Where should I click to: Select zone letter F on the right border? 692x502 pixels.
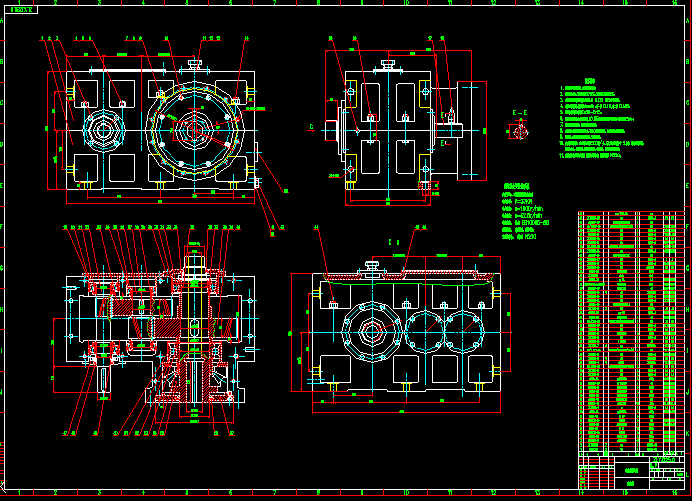click(x=688, y=226)
